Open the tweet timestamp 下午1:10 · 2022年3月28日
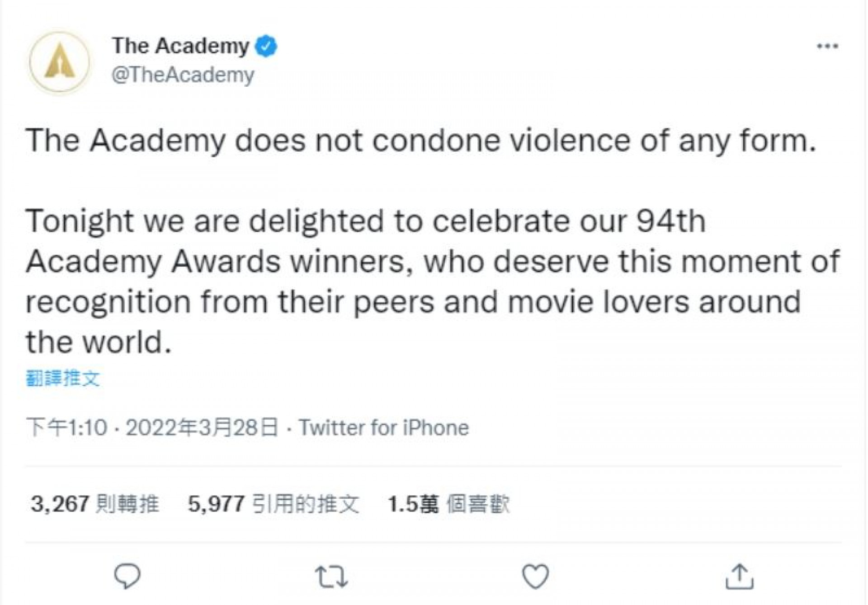Viewport: 868px width, 605px height. (152, 427)
